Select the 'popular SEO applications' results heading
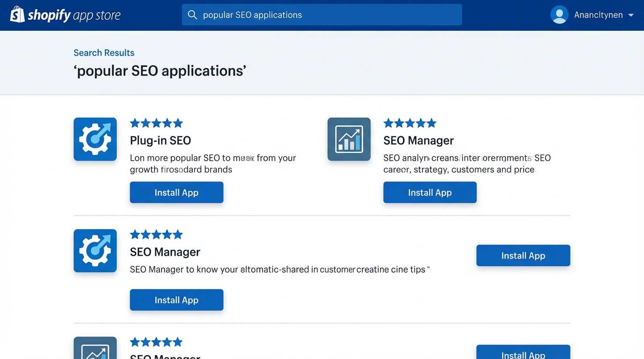 (x=160, y=71)
